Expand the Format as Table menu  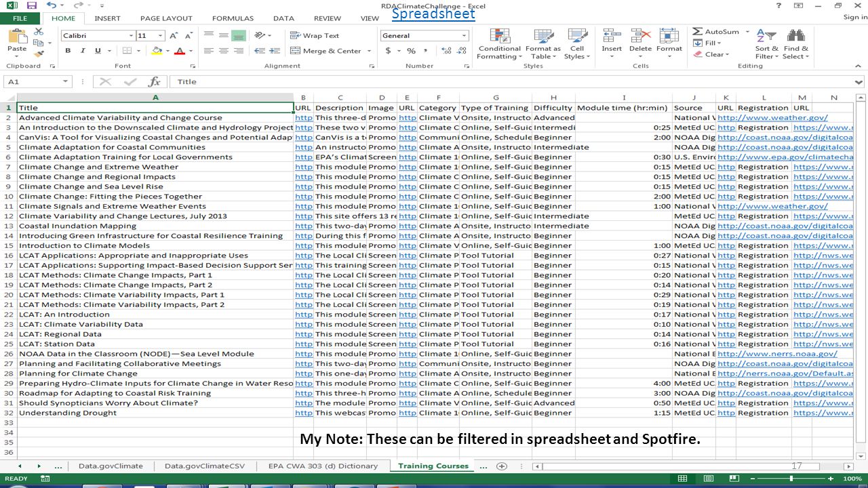coord(543,44)
